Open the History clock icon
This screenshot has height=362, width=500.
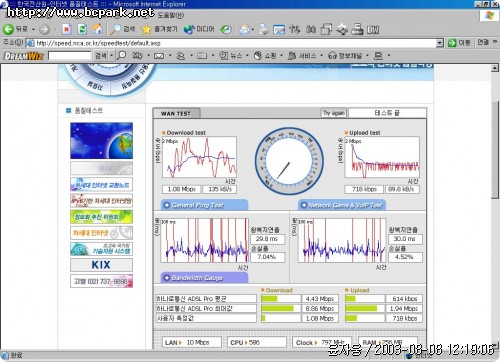click(x=226, y=29)
